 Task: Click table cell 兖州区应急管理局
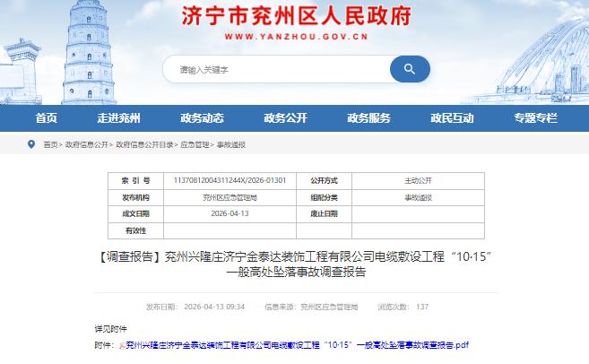[230, 197]
